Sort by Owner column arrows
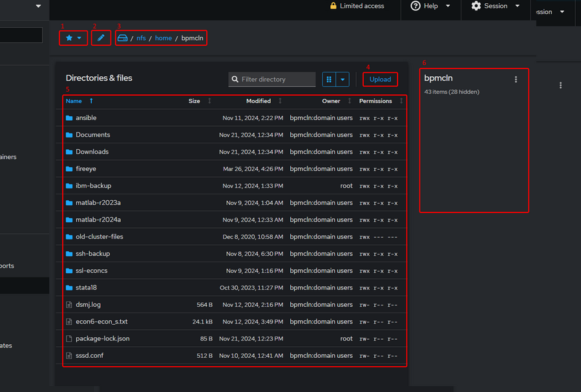The height and width of the screenshot is (392, 581). [x=350, y=101]
